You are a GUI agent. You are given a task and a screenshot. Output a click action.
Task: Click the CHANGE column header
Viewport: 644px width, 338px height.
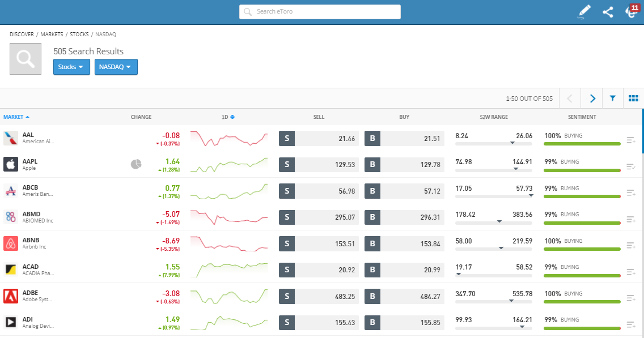141,117
